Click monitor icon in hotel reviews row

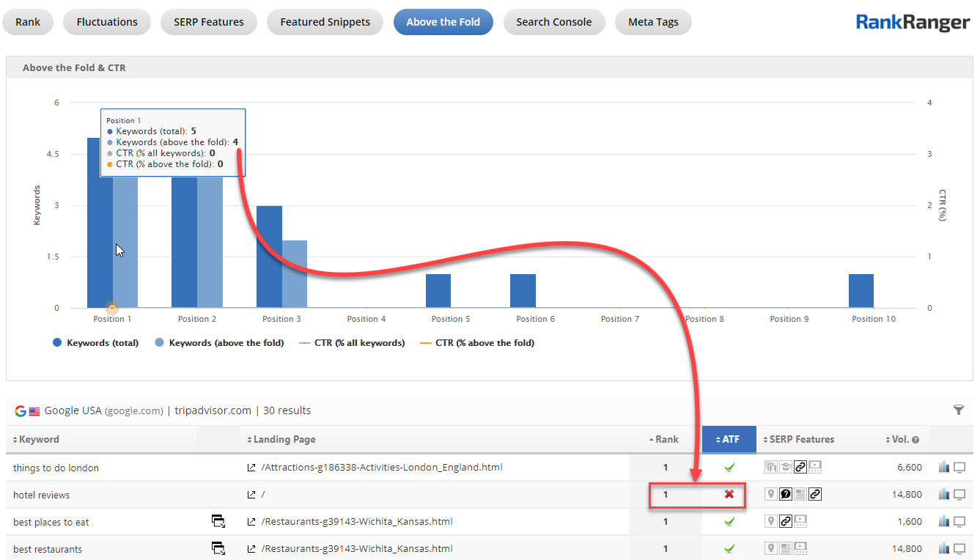[959, 495]
